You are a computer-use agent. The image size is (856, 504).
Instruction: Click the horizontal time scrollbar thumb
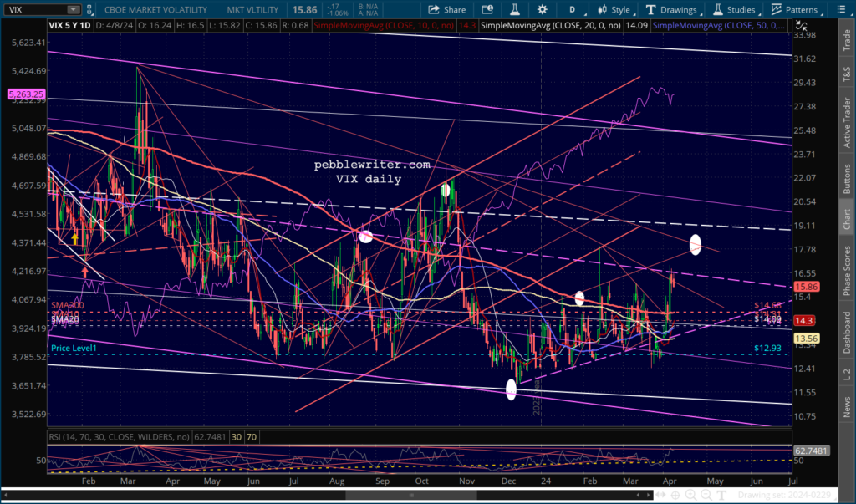[411, 495]
